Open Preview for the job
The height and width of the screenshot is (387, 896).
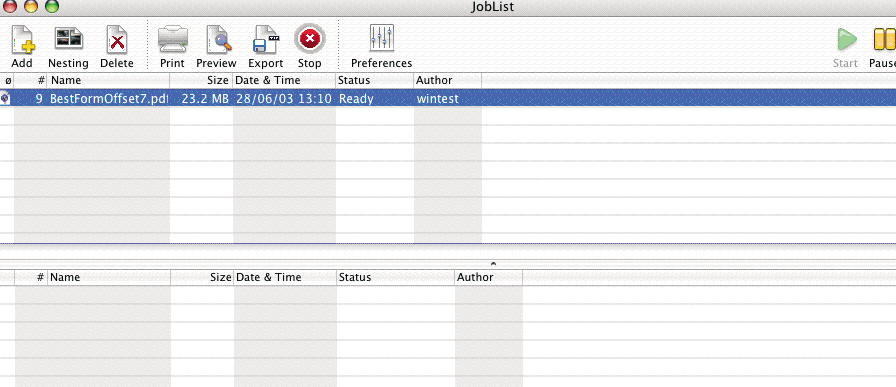click(218, 40)
